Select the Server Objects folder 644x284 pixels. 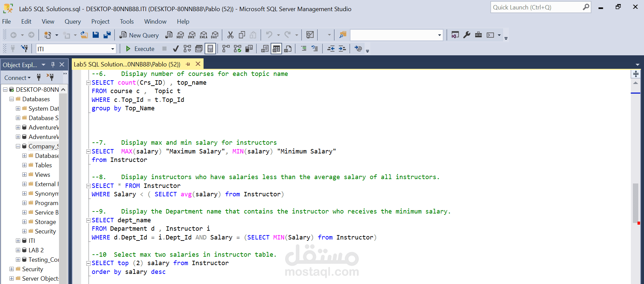point(40,279)
